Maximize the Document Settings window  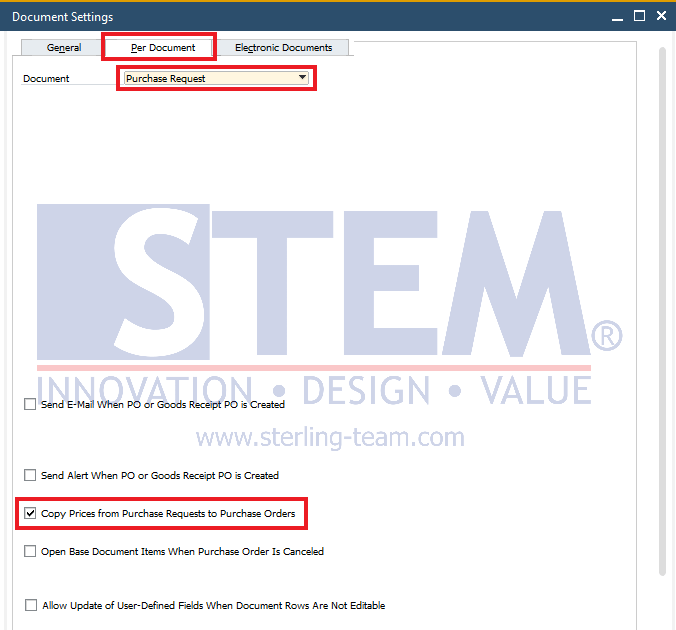click(639, 16)
